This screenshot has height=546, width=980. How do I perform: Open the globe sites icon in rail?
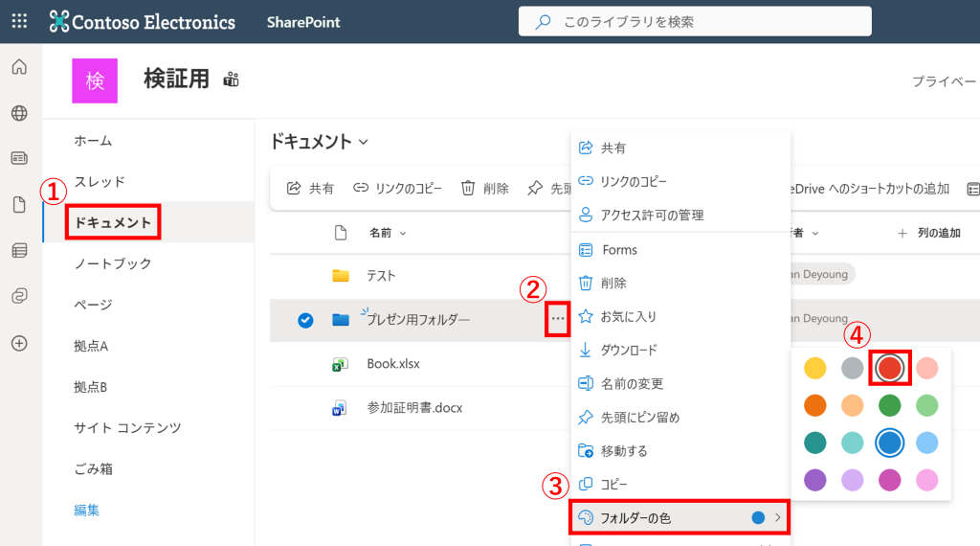click(19, 113)
